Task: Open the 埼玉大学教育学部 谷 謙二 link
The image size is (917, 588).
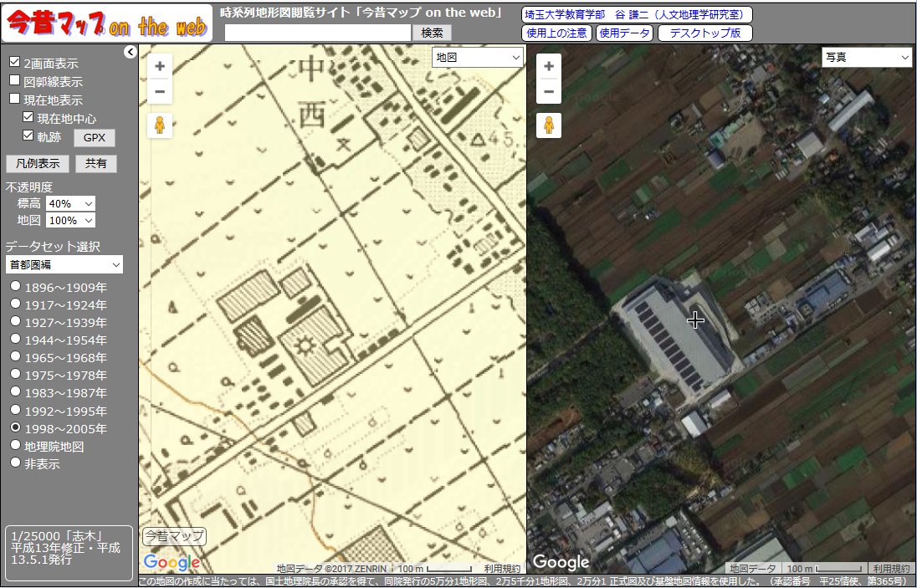Action: pyautogui.click(x=637, y=14)
